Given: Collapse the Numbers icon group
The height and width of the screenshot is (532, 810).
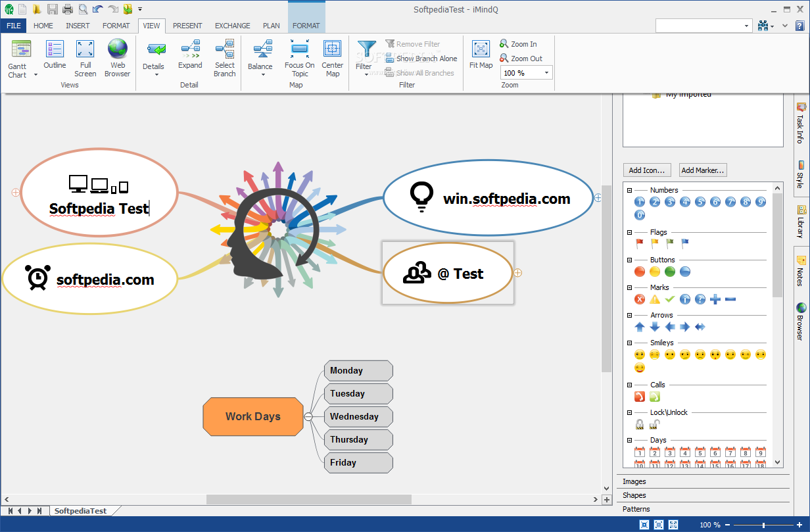Looking at the screenshot, I should click(x=629, y=190).
